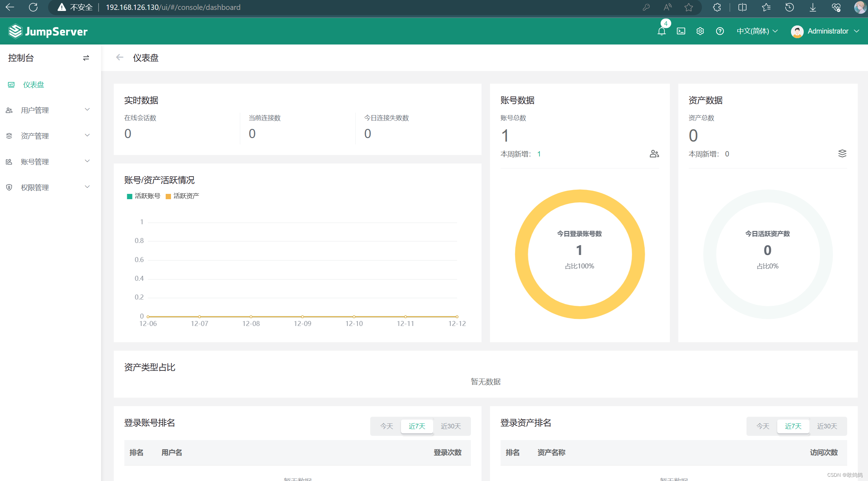Select 近30天 in 登录资产排名 range
Image resolution: width=868 pixels, height=481 pixels.
(827, 426)
